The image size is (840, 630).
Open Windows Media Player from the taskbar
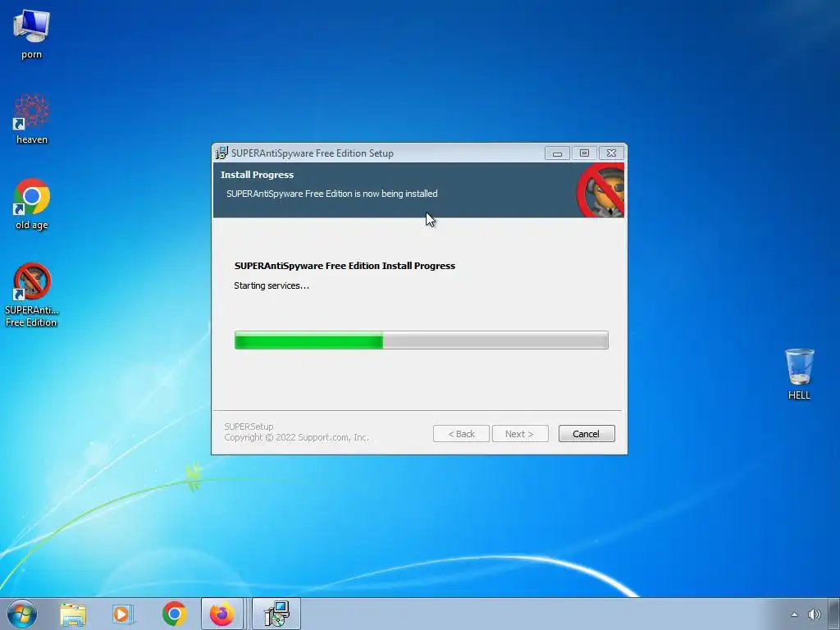point(123,614)
